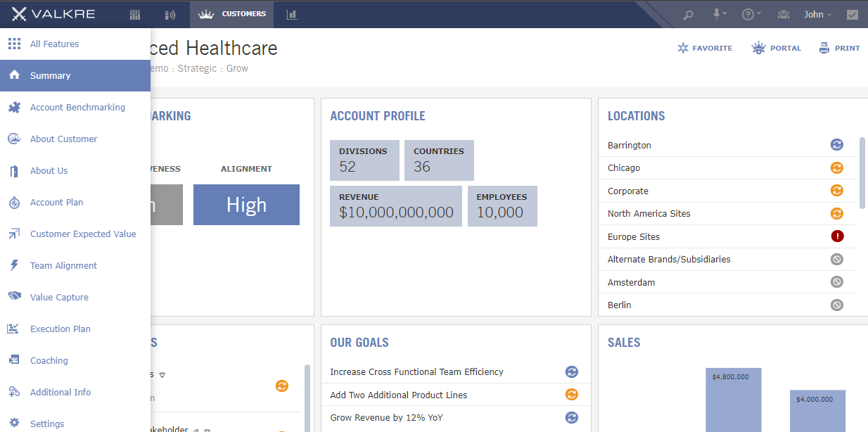The image size is (868, 432).
Task: Click the High alignment tile
Action: pyautogui.click(x=246, y=205)
